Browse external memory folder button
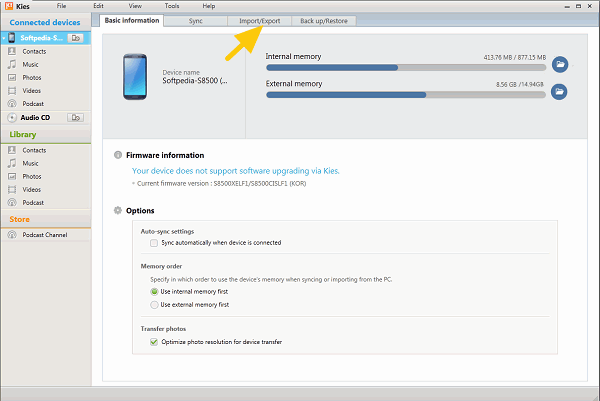This screenshot has width=600, height=401. pos(559,92)
